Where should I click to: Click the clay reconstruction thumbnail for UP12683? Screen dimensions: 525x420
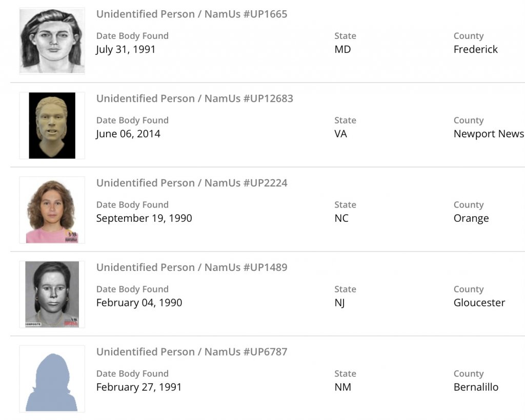point(52,125)
